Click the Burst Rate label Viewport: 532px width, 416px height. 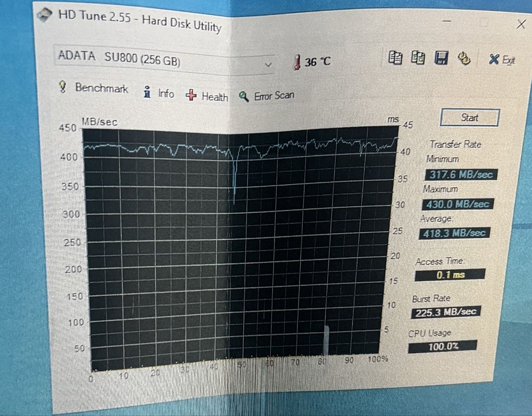pos(431,298)
